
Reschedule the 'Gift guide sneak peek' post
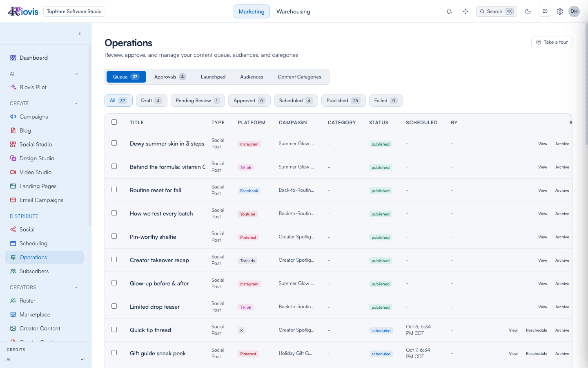click(536, 354)
